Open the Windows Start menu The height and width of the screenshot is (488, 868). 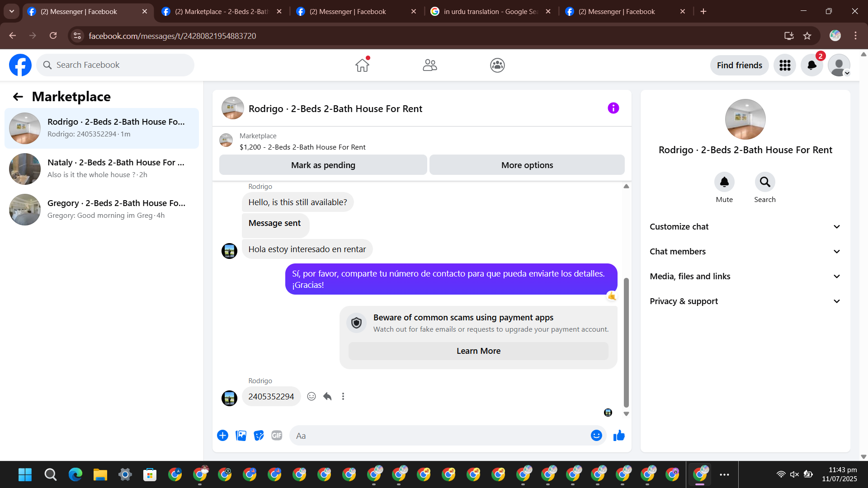(x=25, y=474)
